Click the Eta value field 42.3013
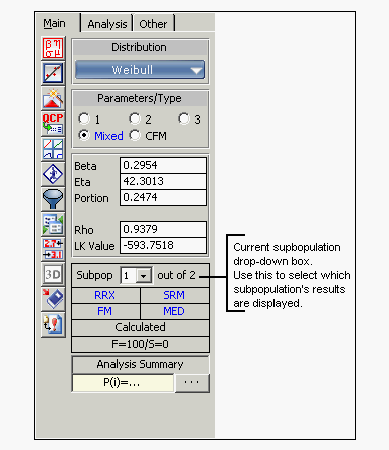The width and height of the screenshot is (389, 450). point(163,181)
